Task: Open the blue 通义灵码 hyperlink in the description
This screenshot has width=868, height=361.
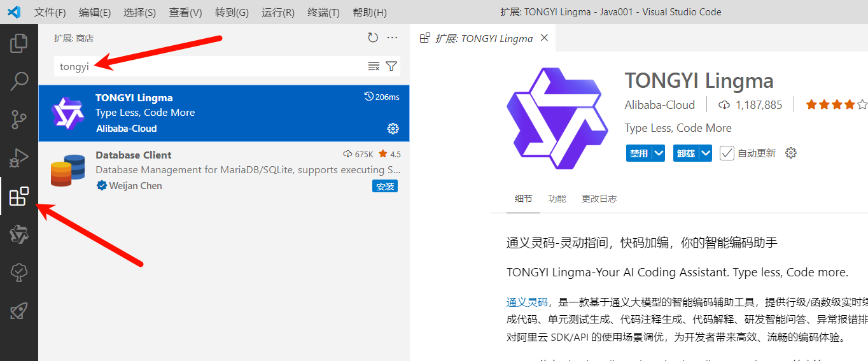Action: (527, 302)
